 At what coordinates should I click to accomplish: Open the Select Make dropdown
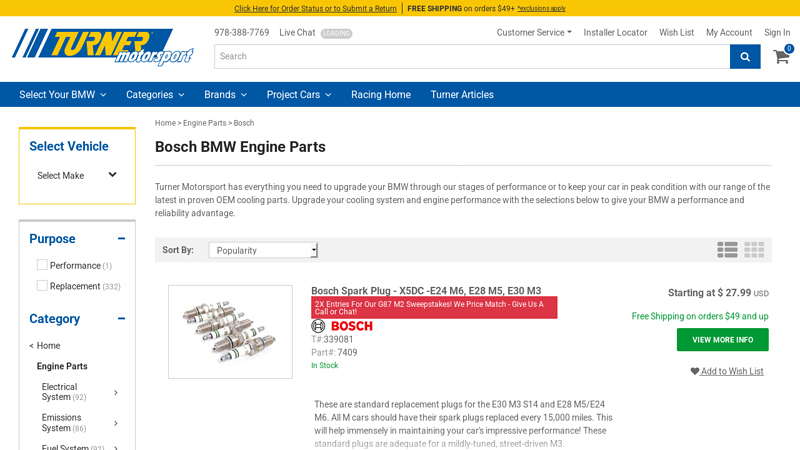pos(77,175)
